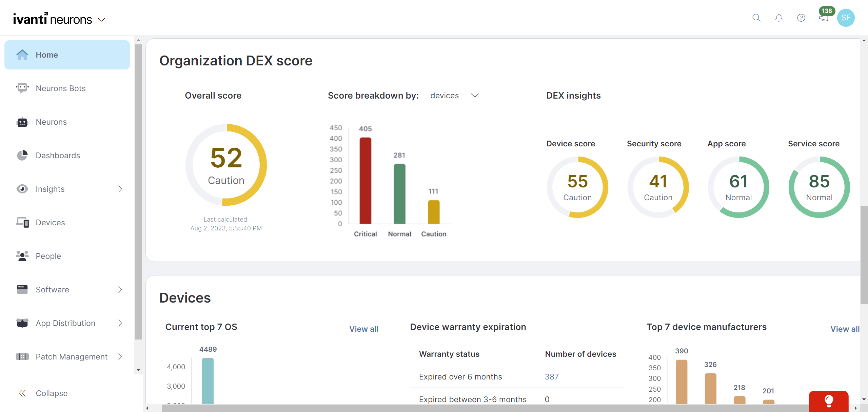Expand the App Distribution submenu chevron

[120, 323]
